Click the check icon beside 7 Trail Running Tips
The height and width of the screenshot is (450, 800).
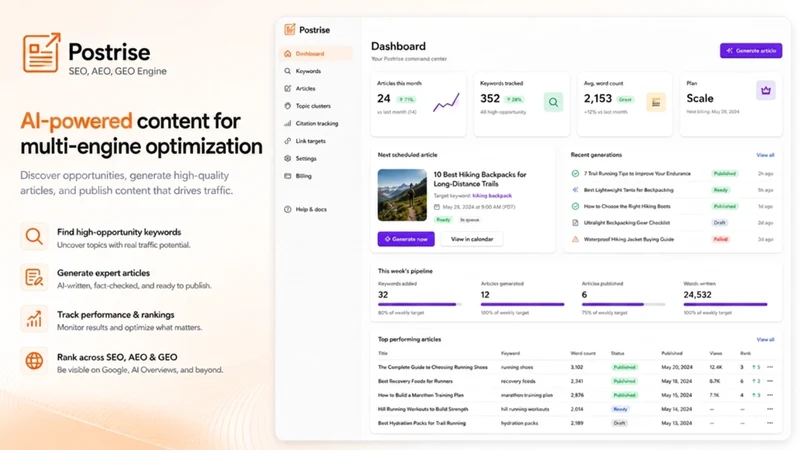tap(575, 173)
